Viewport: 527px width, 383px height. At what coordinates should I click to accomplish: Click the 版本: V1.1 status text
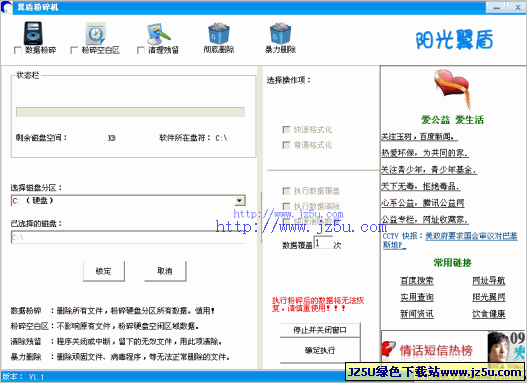23,377
